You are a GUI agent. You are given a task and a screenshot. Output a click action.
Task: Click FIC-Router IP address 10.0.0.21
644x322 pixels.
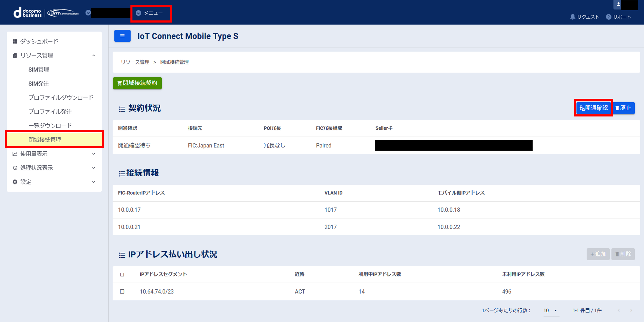129,227
